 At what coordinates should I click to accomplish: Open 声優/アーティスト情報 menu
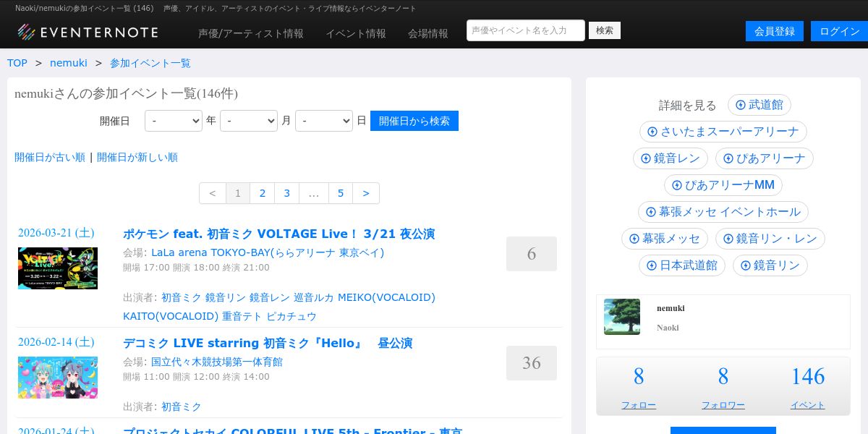[x=251, y=33]
